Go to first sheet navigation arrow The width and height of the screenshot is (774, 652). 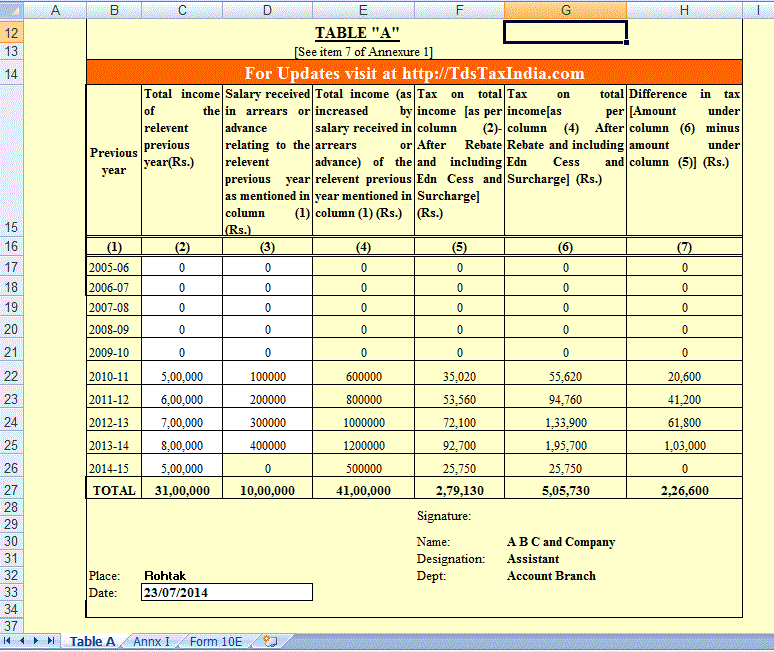coord(7,641)
